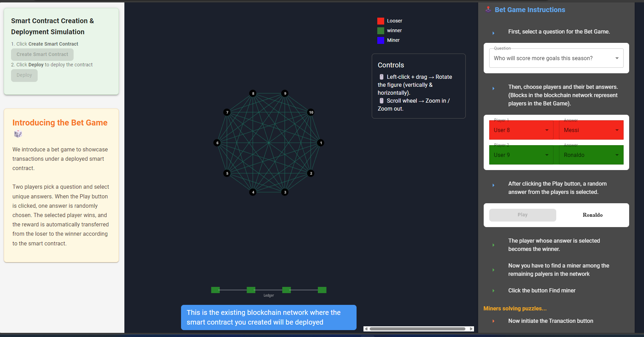The width and height of the screenshot is (644, 337).
Task: Select node 10 in the blockchain network
Action: [x=311, y=112]
